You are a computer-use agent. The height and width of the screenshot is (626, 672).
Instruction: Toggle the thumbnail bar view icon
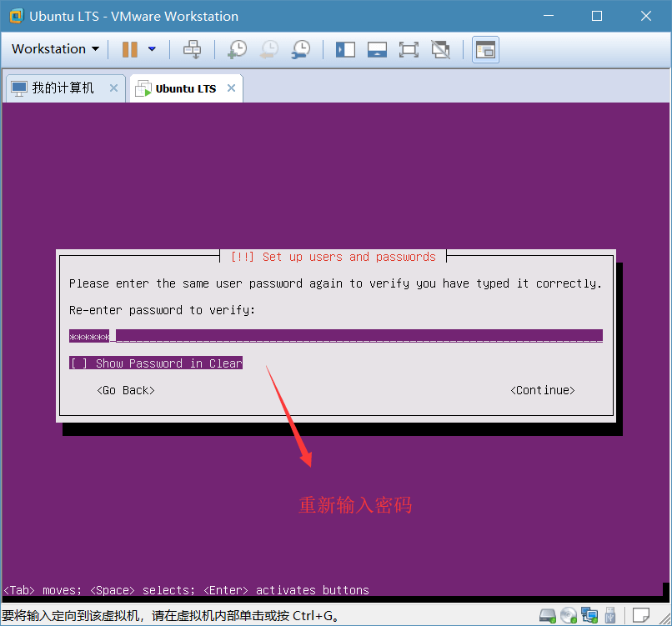[377, 49]
